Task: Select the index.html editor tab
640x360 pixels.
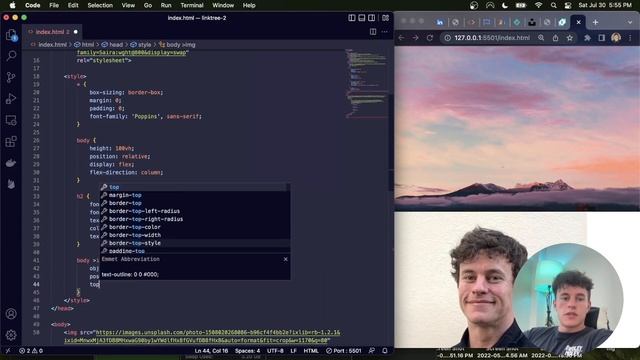Action: [52, 32]
